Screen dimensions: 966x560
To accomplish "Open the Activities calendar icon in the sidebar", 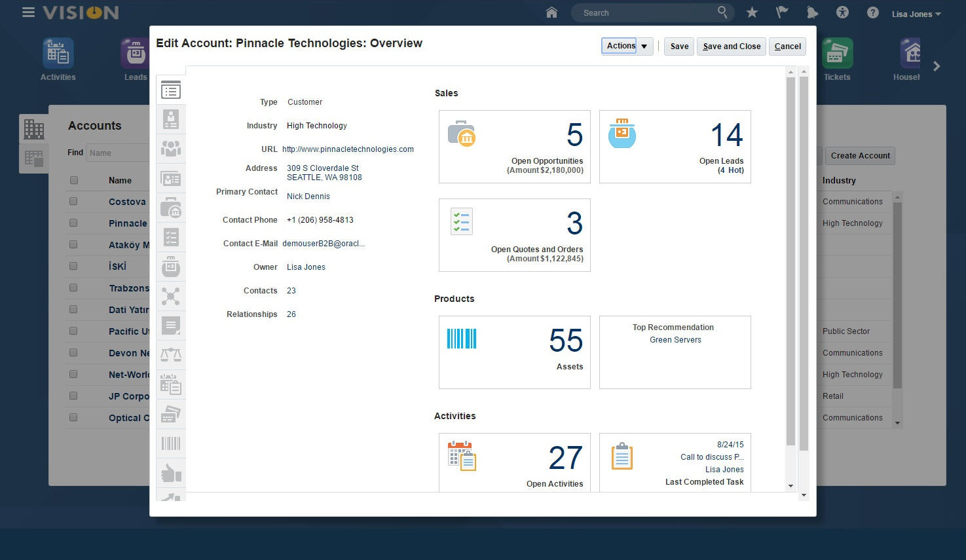I will pos(171,384).
